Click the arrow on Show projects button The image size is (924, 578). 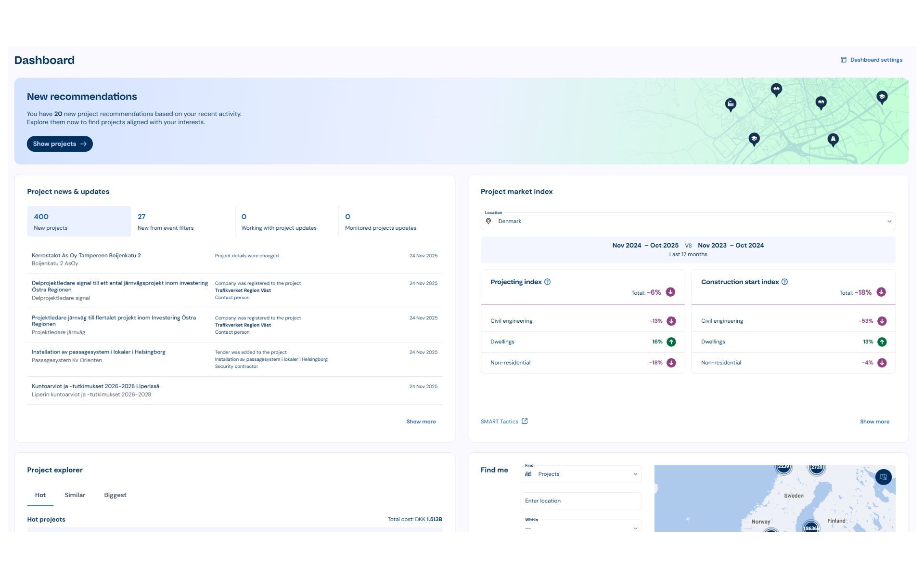pos(84,144)
